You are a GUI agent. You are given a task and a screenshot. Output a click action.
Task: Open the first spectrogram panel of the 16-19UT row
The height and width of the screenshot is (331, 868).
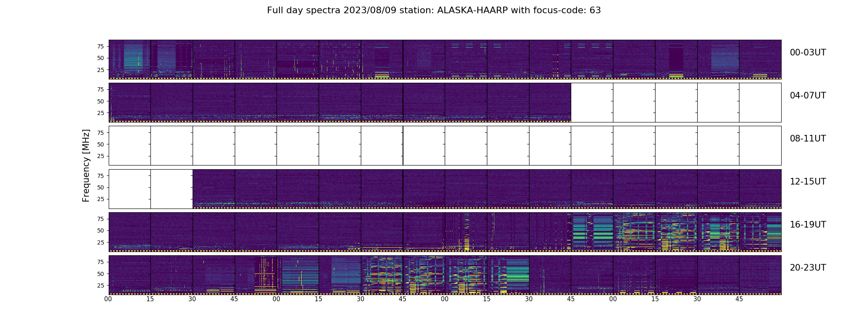(129, 232)
